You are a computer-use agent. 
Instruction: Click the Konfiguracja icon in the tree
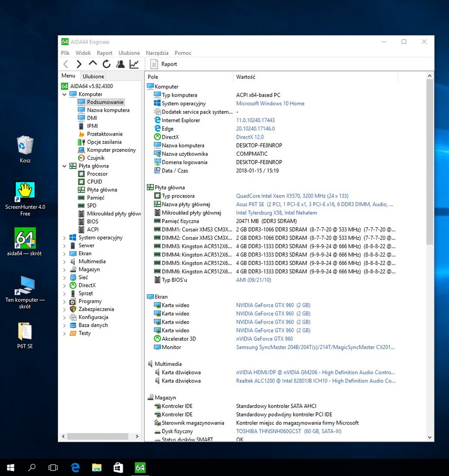(x=73, y=317)
